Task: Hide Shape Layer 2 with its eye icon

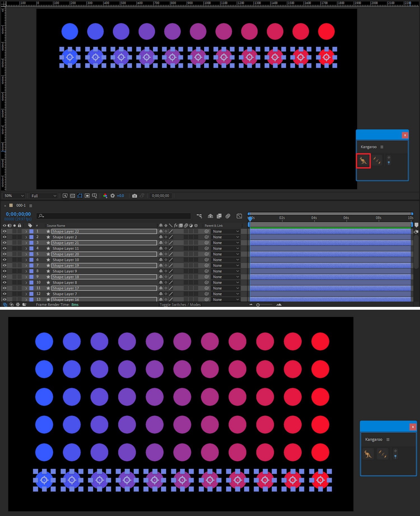Action: (4, 237)
